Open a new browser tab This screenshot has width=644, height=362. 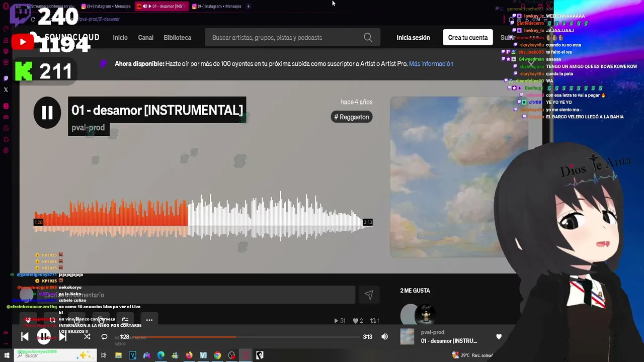pyautogui.click(x=248, y=7)
